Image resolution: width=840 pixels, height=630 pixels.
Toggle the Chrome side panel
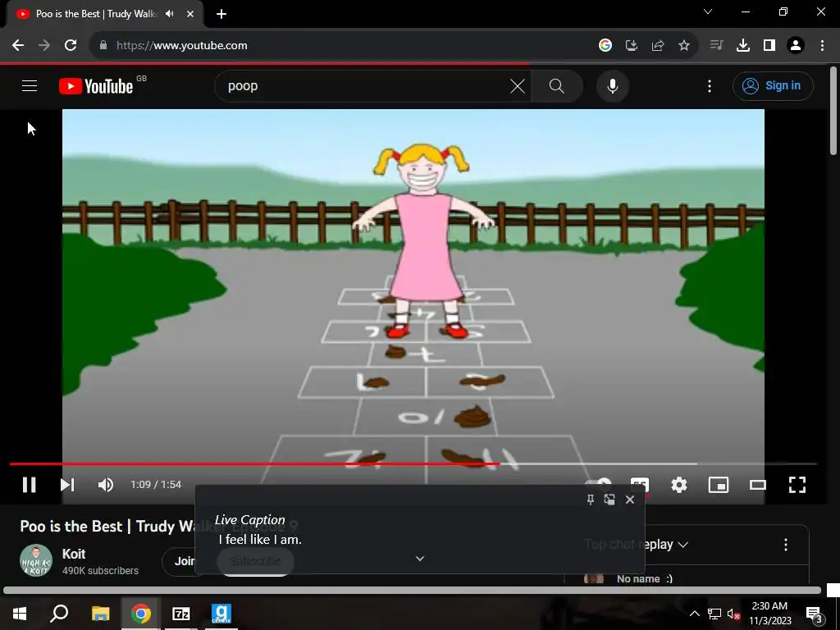pos(769,46)
